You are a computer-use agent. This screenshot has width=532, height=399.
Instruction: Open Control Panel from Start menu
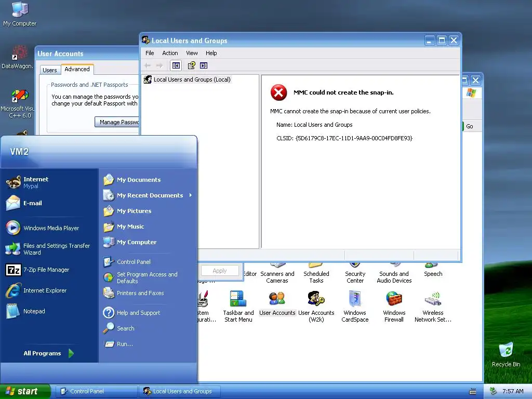[x=127, y=262]
